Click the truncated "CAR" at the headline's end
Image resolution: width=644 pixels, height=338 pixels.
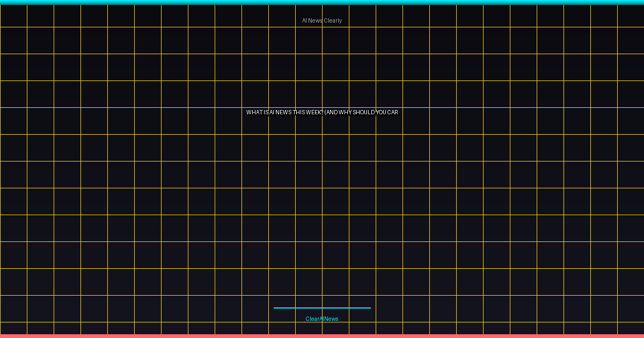click(393, 113)
